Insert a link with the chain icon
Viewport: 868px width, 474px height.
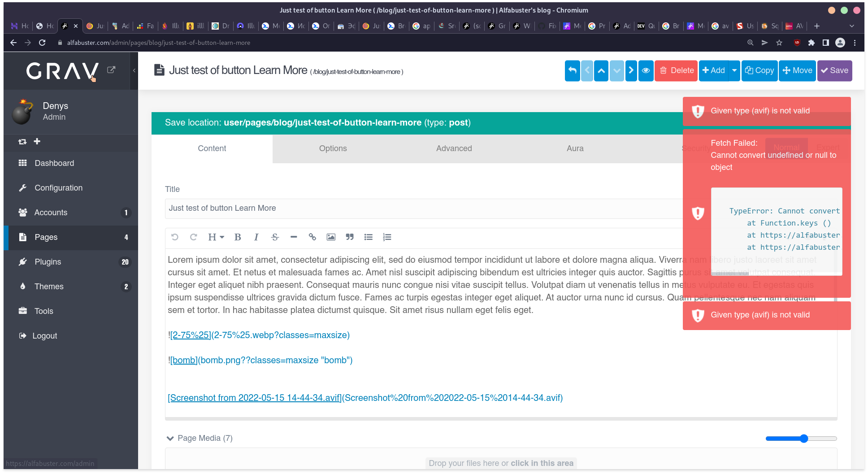click(312, 237)
